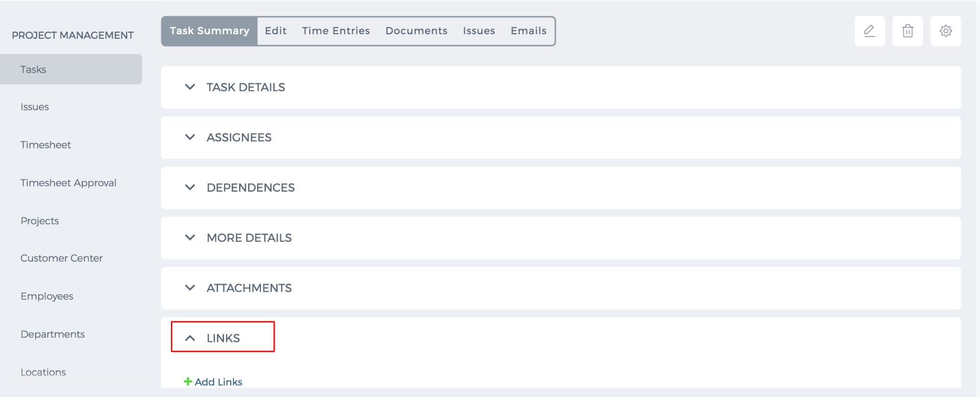The image size is (980, 397).
Task: Open the gear settings icon button
Action: (x=945, y=31)
